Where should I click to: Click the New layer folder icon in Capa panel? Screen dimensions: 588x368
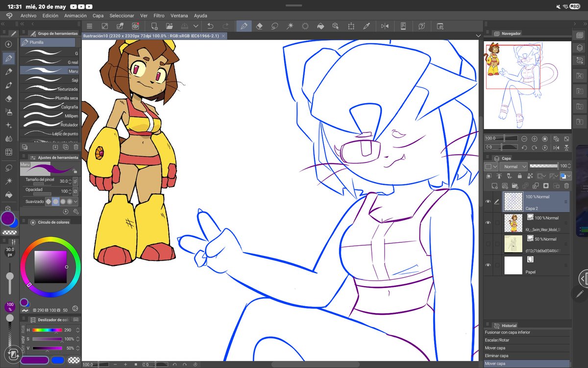(x=515, y=186)
